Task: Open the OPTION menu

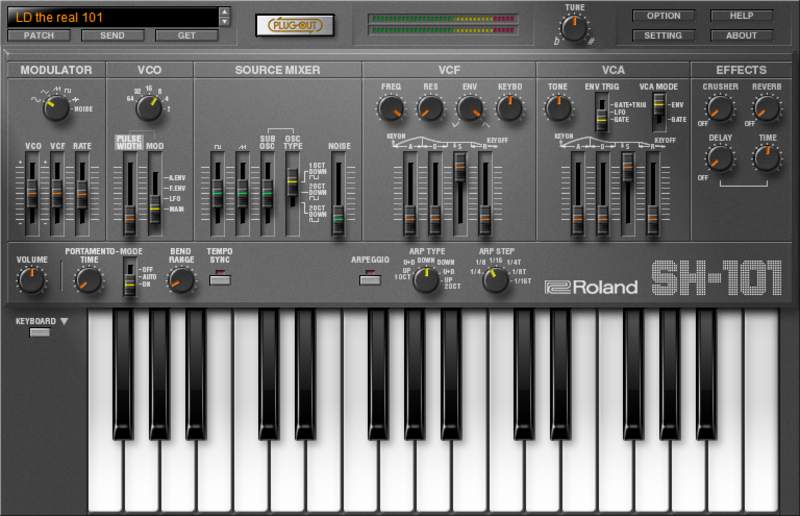Action: [663, 16]
